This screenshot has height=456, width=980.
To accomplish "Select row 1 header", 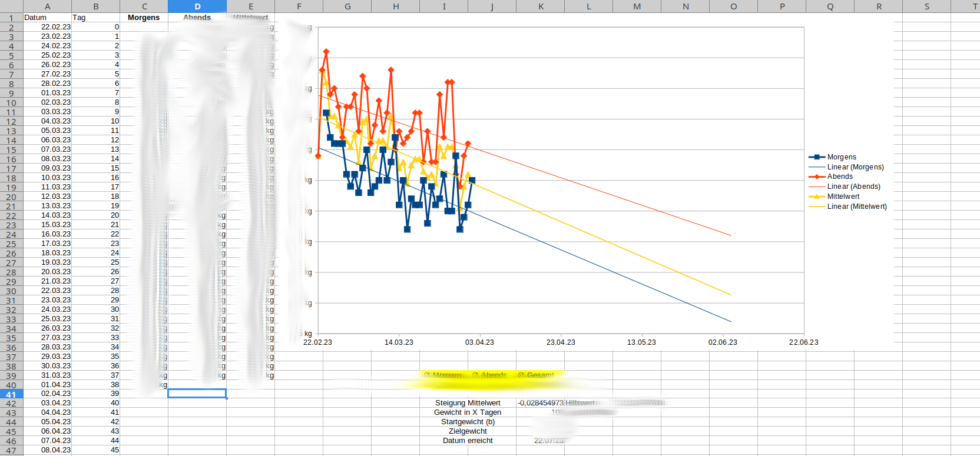I will [x=11, y=18].
